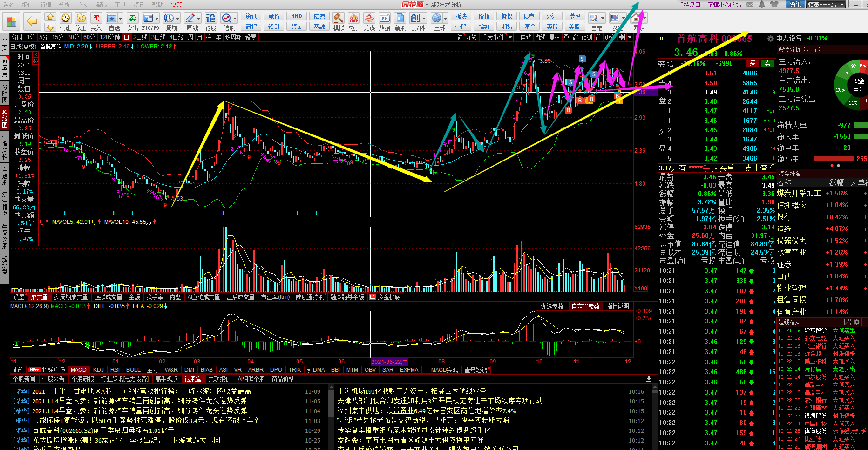Open news 首航高科前三季度归母净亏1.01亿元
This screenshot has width=868, height=450.
(103, 430)
